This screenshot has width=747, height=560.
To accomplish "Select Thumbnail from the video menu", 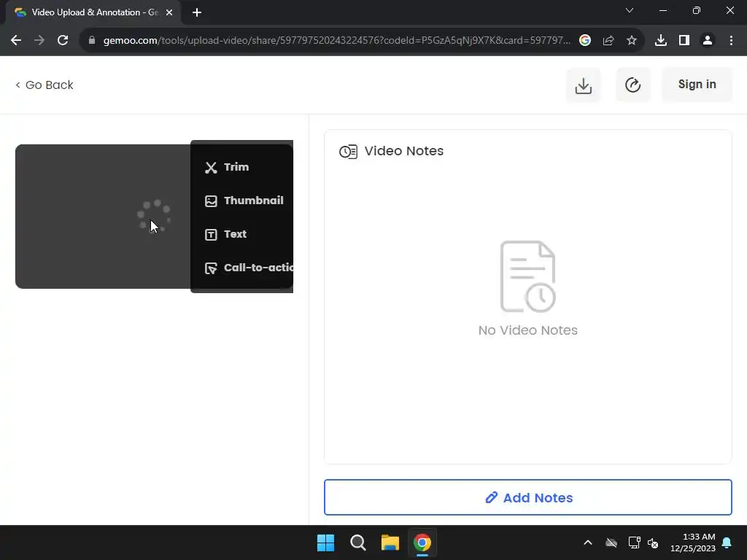I will click(244, 201).
